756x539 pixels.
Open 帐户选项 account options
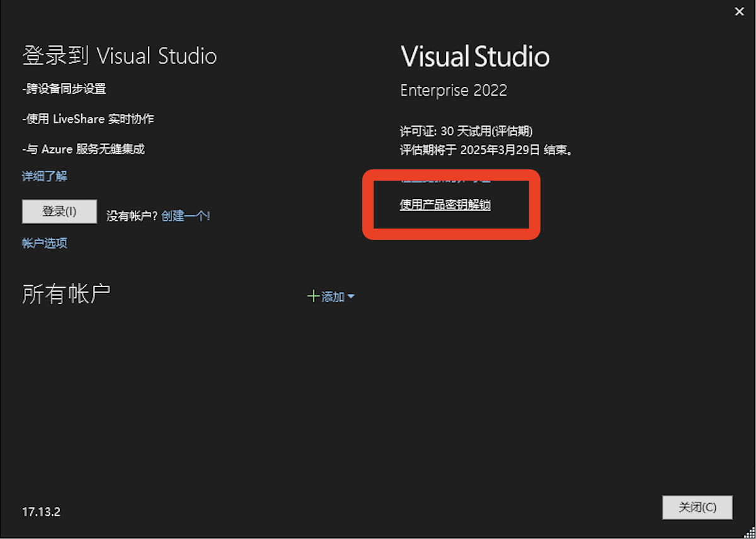[x=44, y=243]
